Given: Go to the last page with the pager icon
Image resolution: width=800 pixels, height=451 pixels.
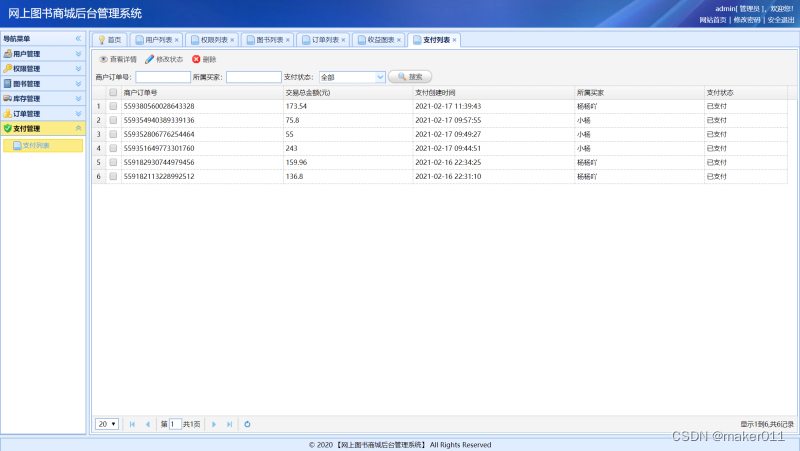Looking at the screenshot, I should coord(230,424).
